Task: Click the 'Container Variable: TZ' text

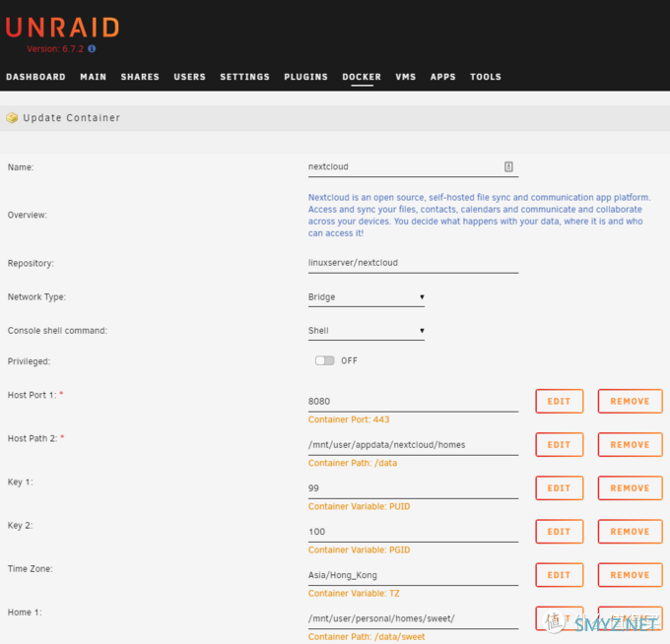Action: (x=354, y=594)
